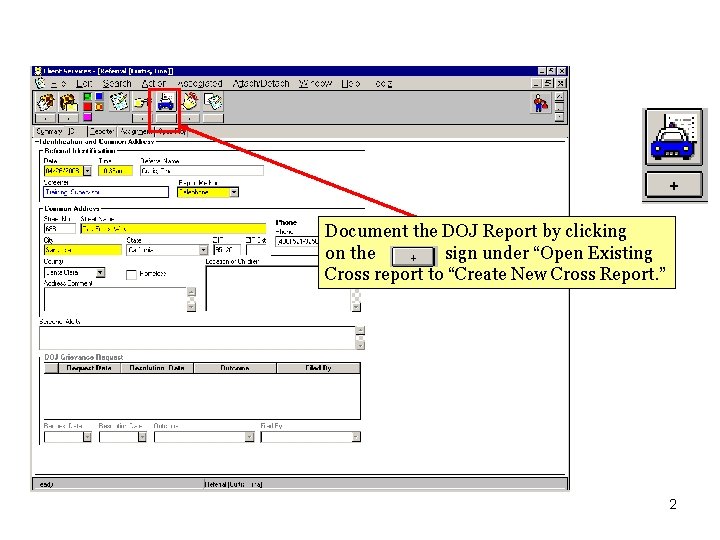Open the Create New Cross Report police car icon
This screenshot has width=720, height=540.
click(166, 101)
